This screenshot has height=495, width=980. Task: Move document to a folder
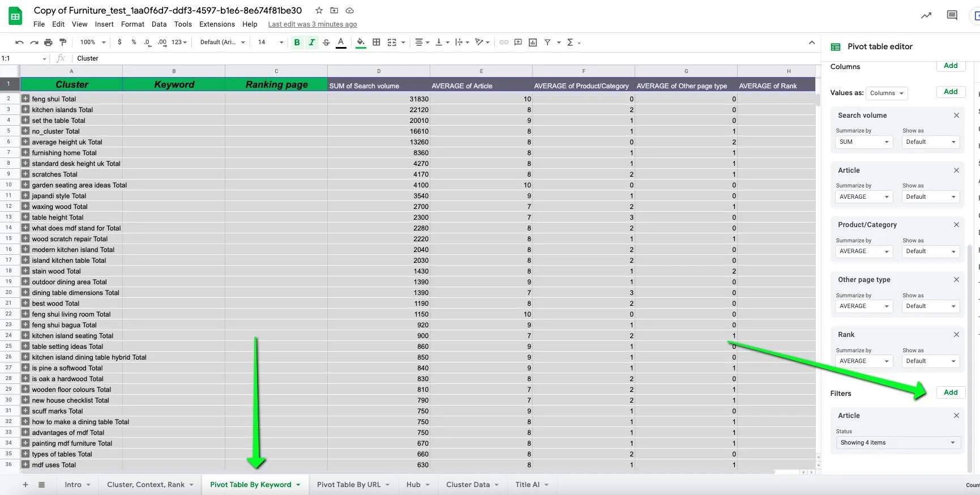point(334,10)
